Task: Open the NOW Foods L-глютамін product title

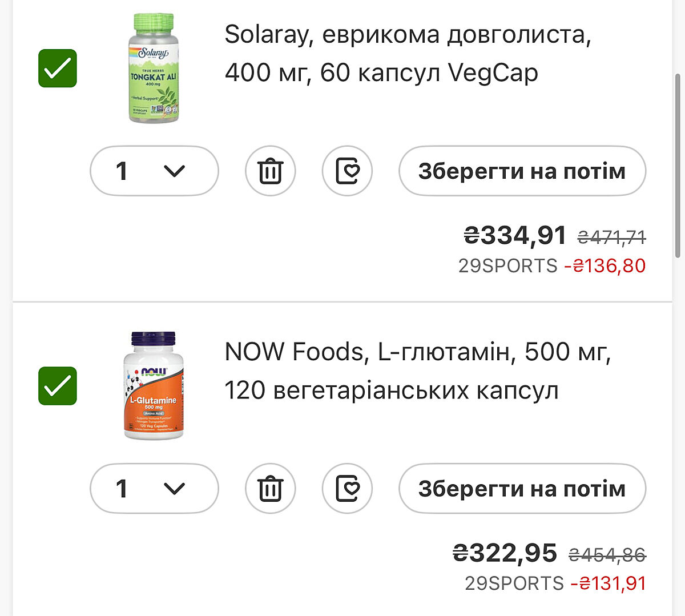Action: click(417, 371)
